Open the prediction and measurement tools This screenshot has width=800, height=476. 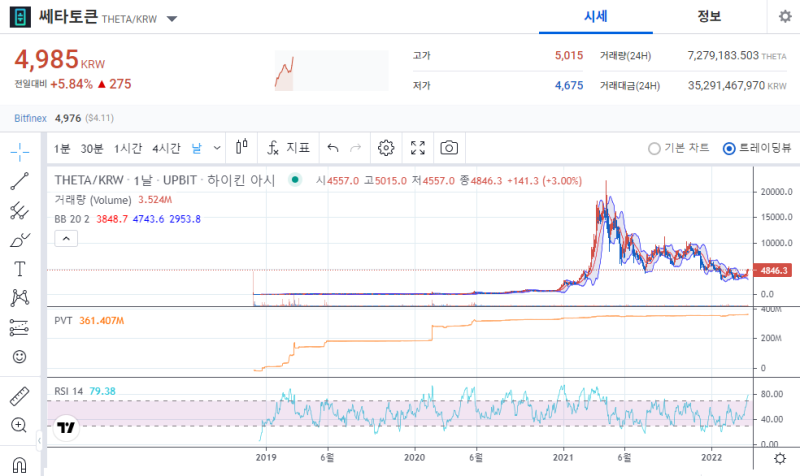(19, 328)
